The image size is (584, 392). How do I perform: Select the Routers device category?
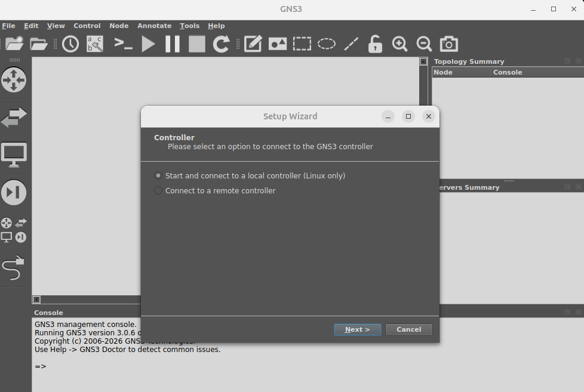tap(13, 80)
